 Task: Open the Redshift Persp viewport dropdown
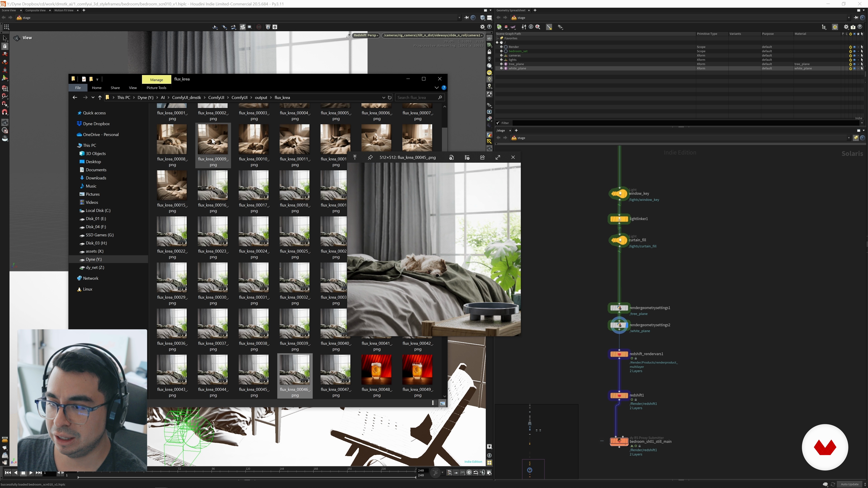(x=366, y=35)
